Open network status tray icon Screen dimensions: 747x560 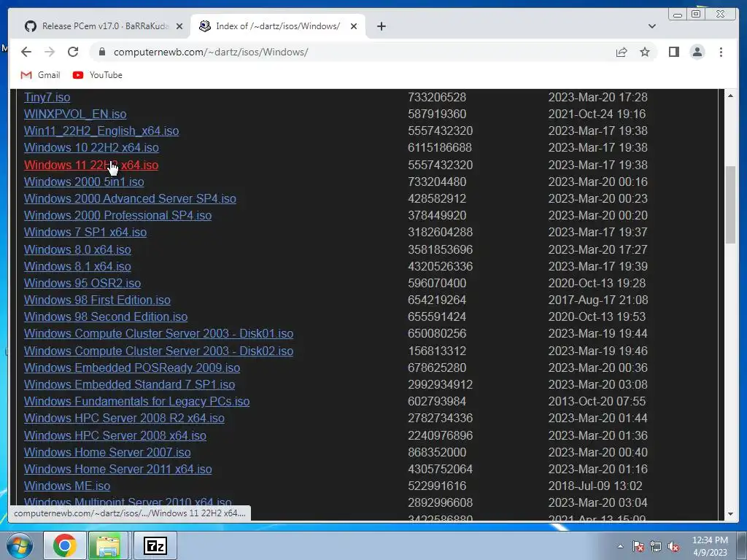(x=656, y=547)
